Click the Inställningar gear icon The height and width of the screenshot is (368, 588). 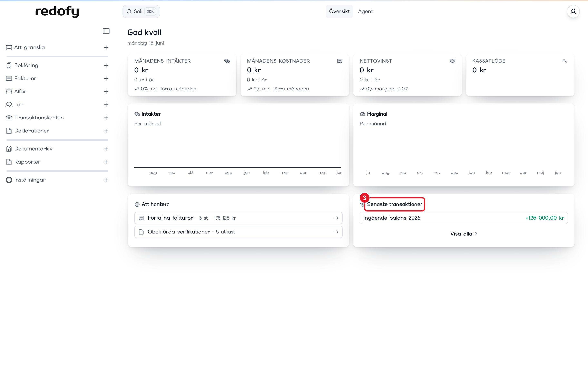(x=9, y=180)
